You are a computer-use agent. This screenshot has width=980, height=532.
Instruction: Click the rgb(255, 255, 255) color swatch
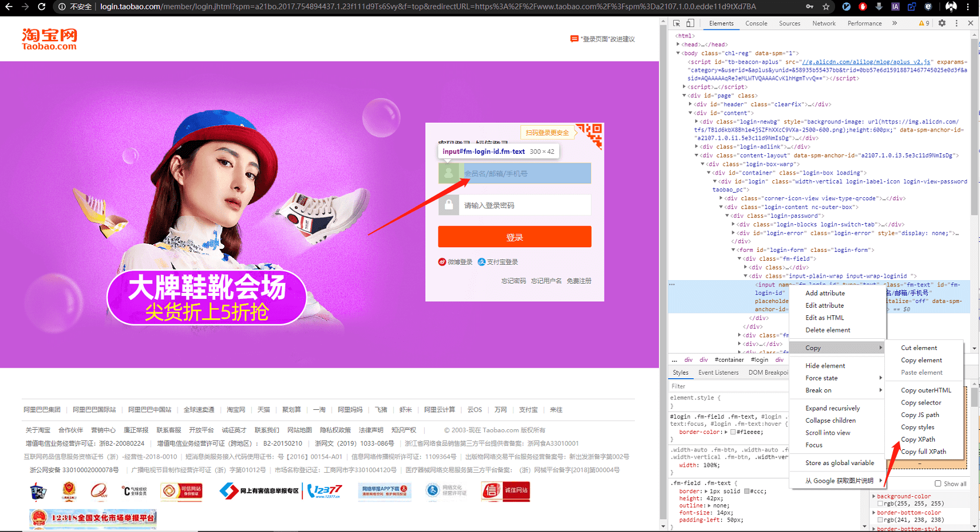[x=880, y=504]
